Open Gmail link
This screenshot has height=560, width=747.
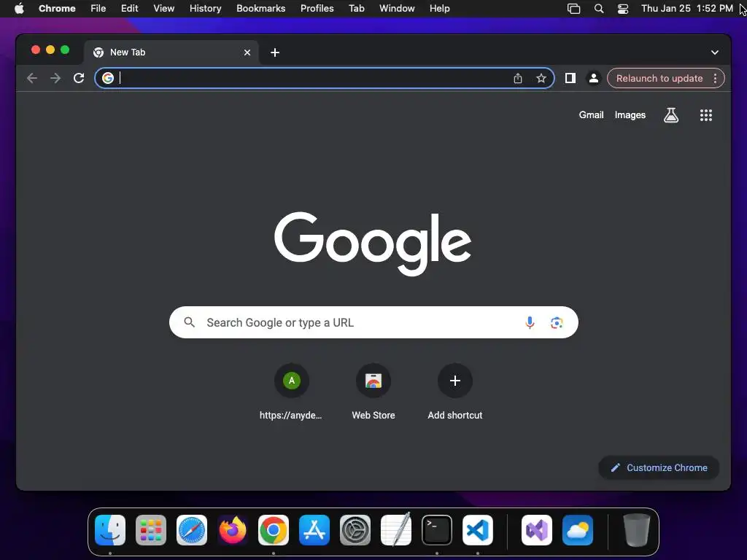[x=591, y=114]
